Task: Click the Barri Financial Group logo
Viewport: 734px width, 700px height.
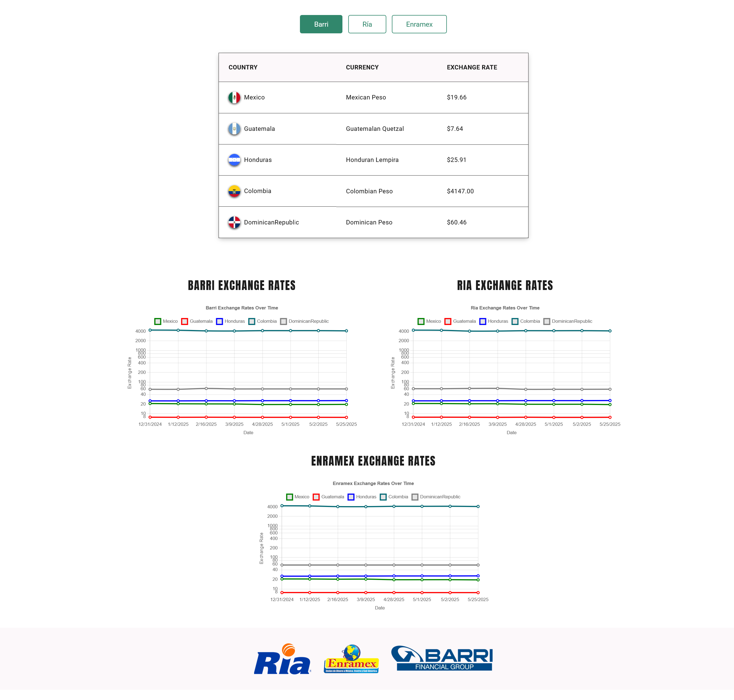Action: pyautogui.click(x=442, y=658)
